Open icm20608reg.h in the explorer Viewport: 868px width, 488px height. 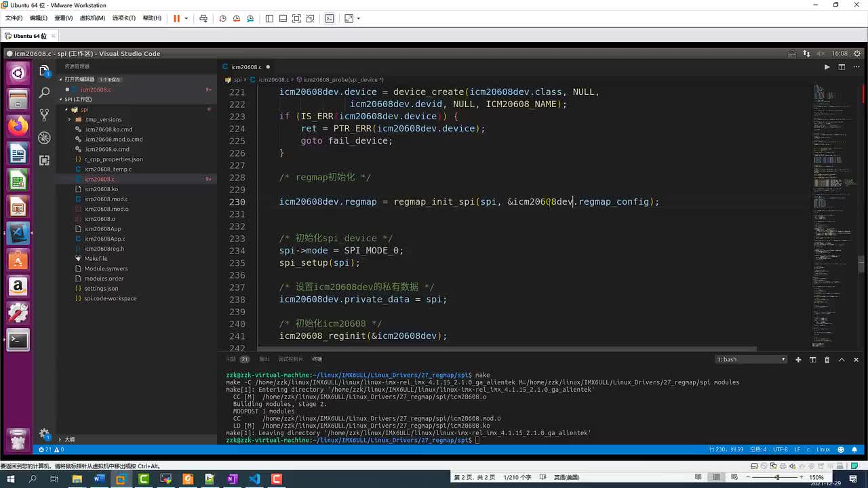(x=104, y=249)
